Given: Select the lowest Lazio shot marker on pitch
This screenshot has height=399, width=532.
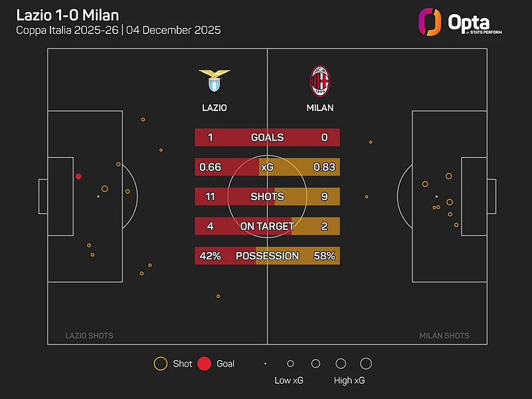Looking at the screenshot, I should (218, 296).
